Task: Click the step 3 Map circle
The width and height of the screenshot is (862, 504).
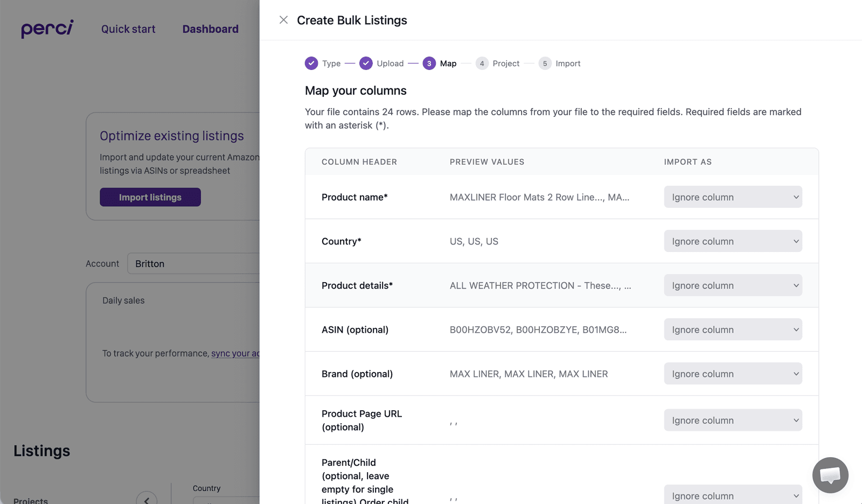Action: pyautogui.click(x=429, y=64)
